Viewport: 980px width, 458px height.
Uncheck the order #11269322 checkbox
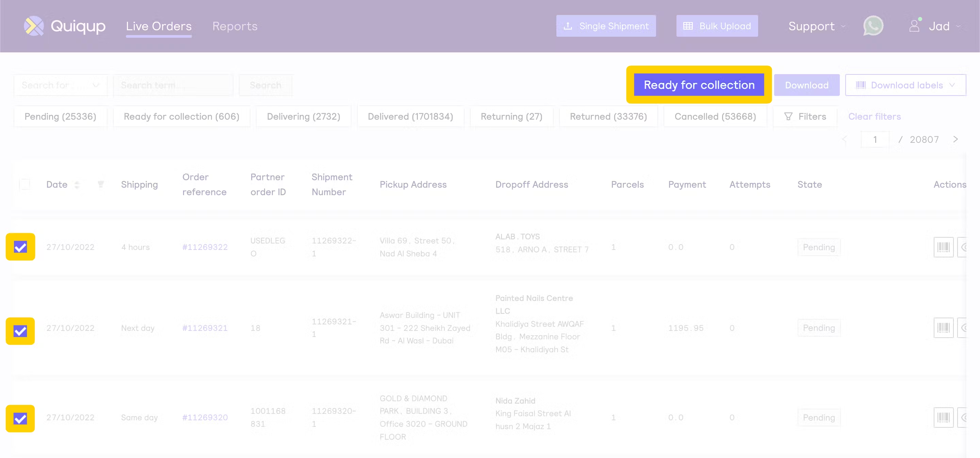[20, 247]
